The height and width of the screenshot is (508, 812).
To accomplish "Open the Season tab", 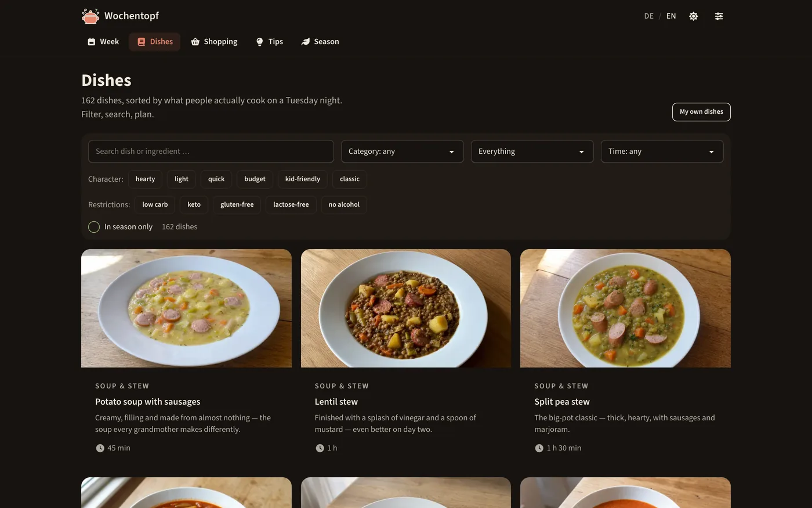I will [320, 42].
